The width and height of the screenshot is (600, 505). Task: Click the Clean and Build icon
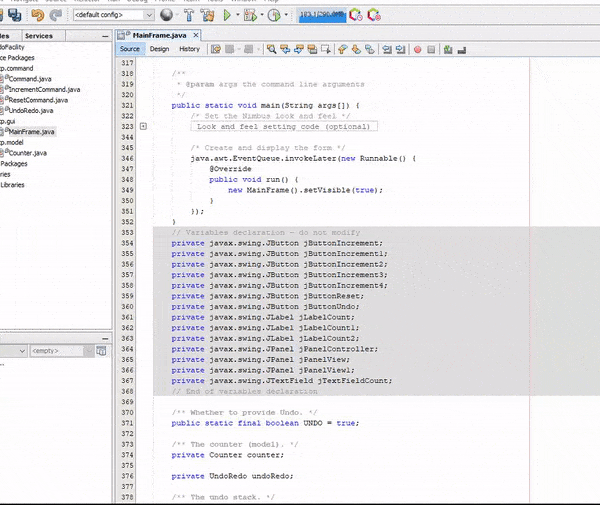pos(208,15)
